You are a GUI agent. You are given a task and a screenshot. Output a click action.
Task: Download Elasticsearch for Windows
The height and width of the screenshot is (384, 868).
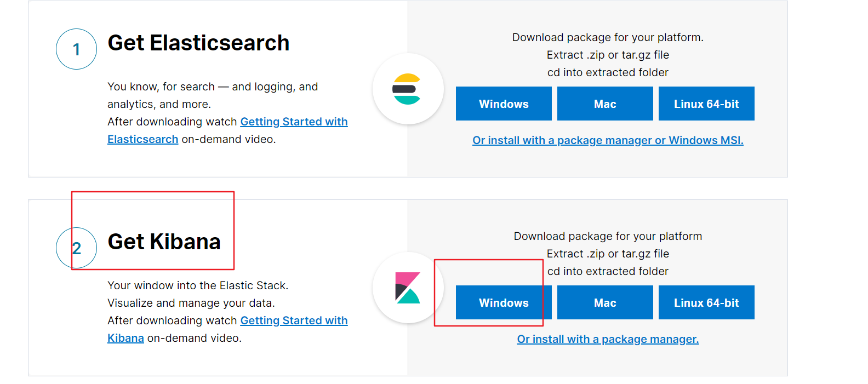click(504, 104)
